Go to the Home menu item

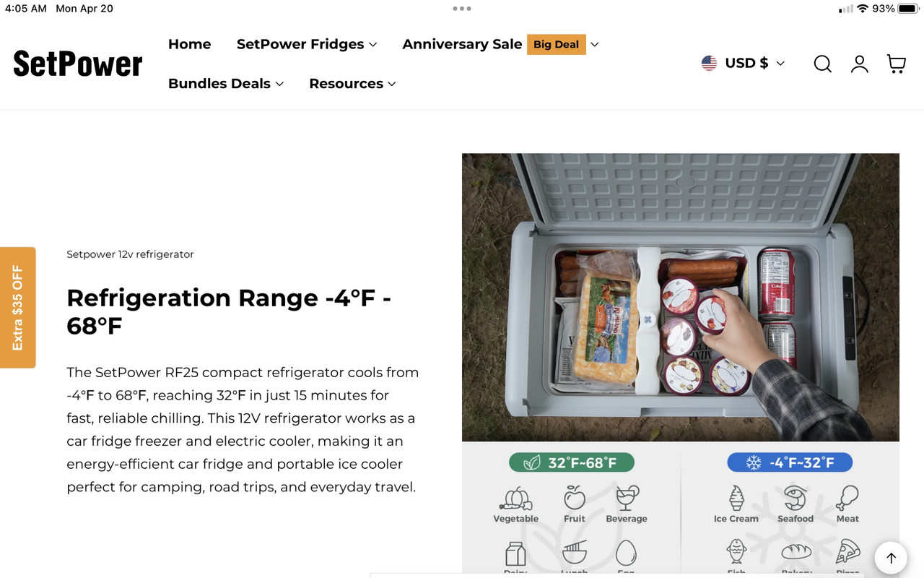[x=189, y=44]
